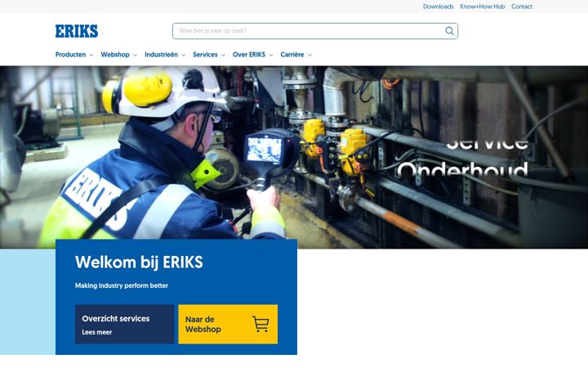
Task: Expand the chevron next to Services
Action: coord(223,56)
